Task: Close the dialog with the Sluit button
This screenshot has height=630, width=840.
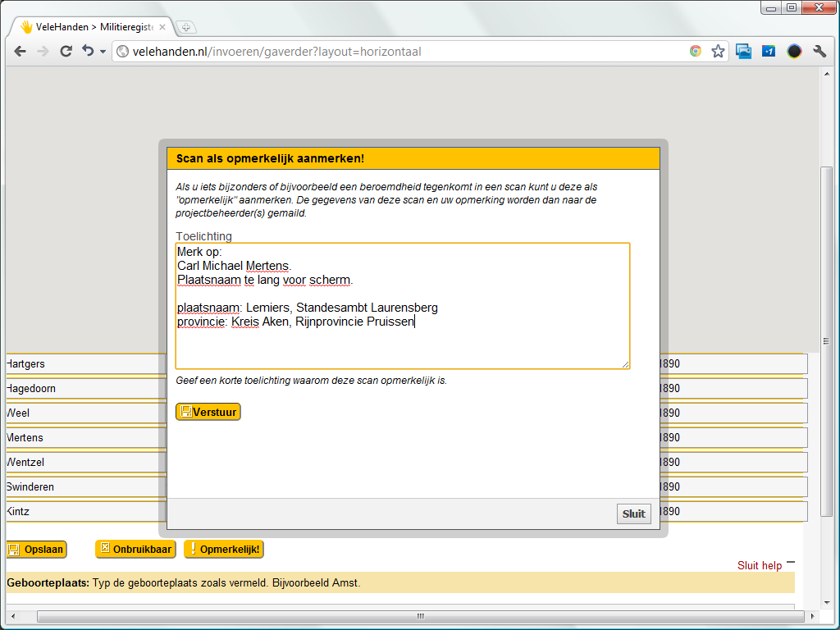Action: pos(633,514)
